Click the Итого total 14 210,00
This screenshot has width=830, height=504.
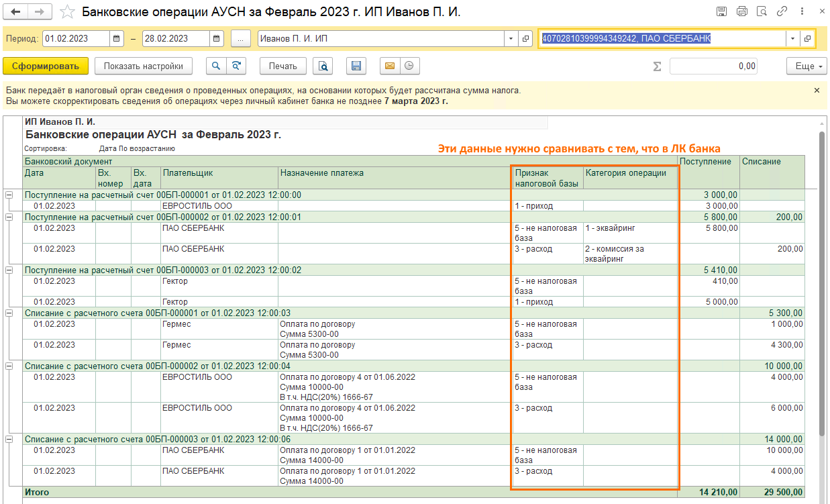point(709,493)
